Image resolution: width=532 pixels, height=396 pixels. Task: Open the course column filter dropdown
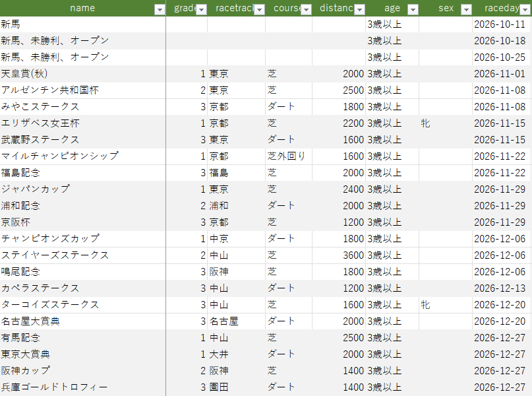click(306, 9)
